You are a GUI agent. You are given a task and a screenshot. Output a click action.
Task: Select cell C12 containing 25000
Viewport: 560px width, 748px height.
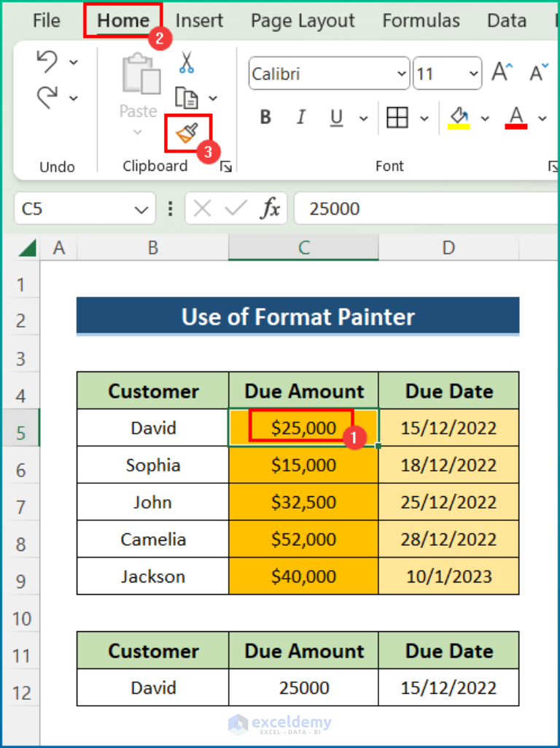pyautogui.click(x=303, y=687)
